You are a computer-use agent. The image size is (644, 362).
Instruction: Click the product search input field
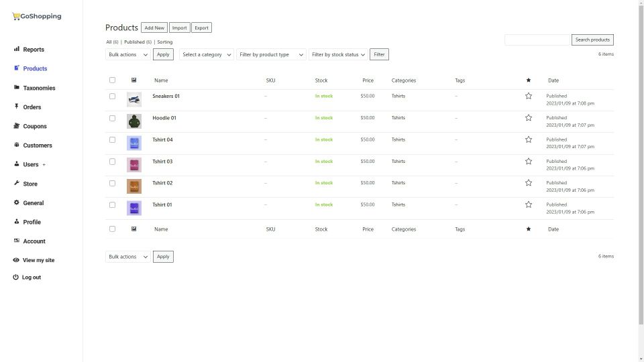[x=537, y=40]
